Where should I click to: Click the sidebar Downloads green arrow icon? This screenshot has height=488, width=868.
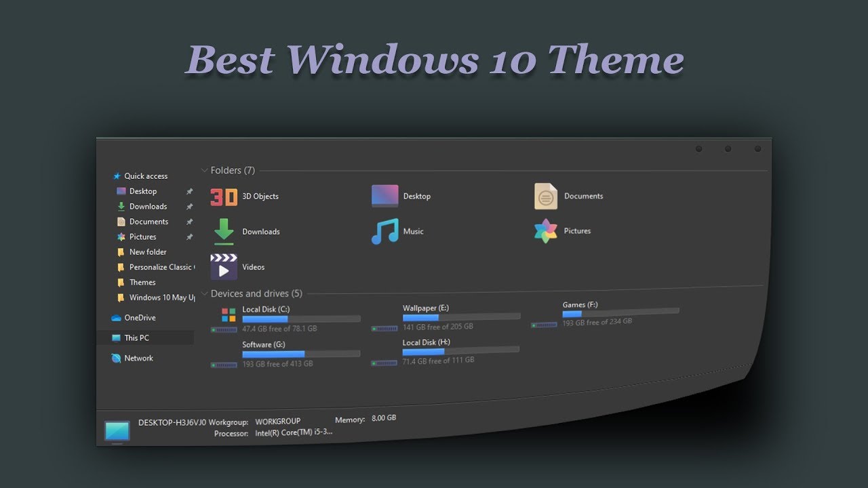[x=121, y=207]
